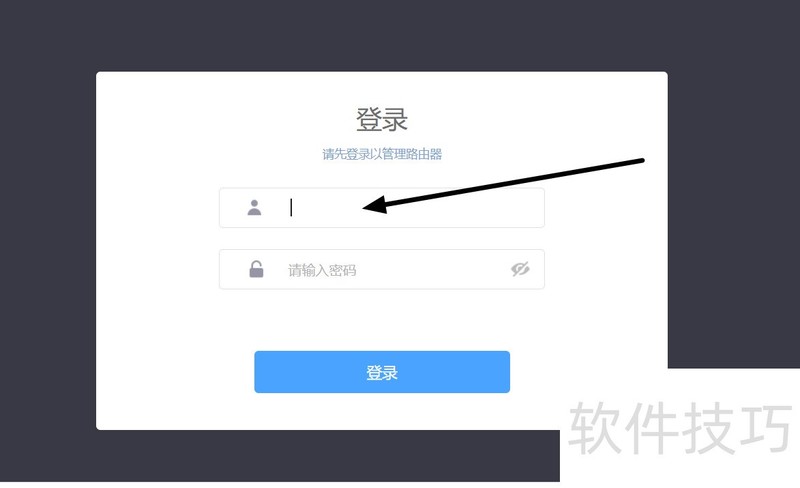Click blank white space above 登录 button
This screenshot has height=488, width=800.
click(382, 321)
